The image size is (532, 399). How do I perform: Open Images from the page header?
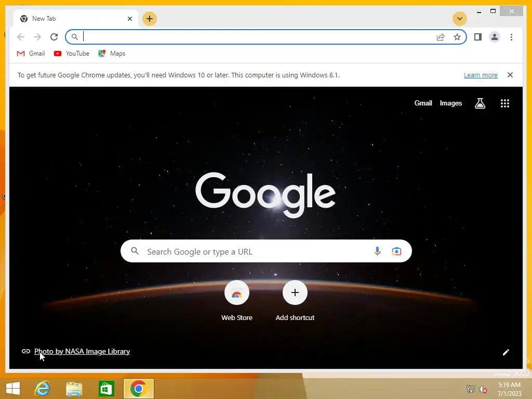click(450, 103)
